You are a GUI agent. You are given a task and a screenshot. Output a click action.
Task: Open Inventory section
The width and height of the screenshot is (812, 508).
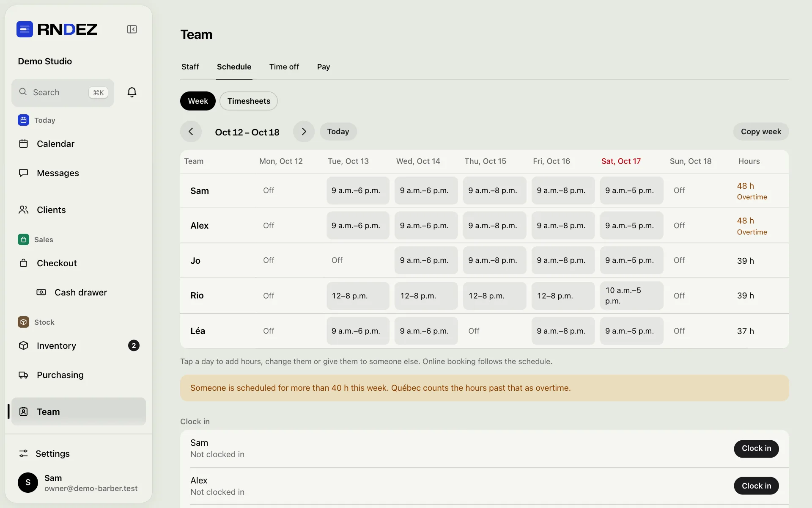coord(79,346)
